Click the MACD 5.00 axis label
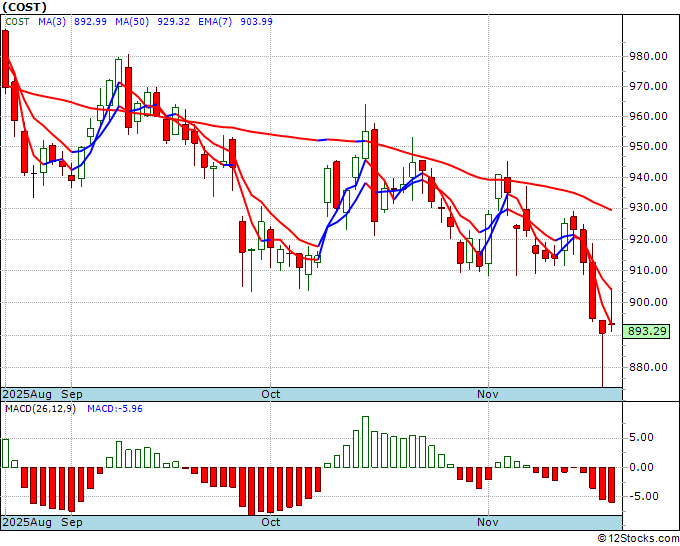The height and width of the screenshot is (546, 680). (x=641, y=437)
